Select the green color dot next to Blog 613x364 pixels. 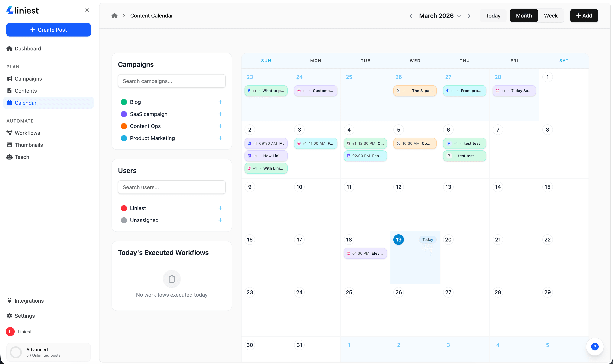point(124,102)
